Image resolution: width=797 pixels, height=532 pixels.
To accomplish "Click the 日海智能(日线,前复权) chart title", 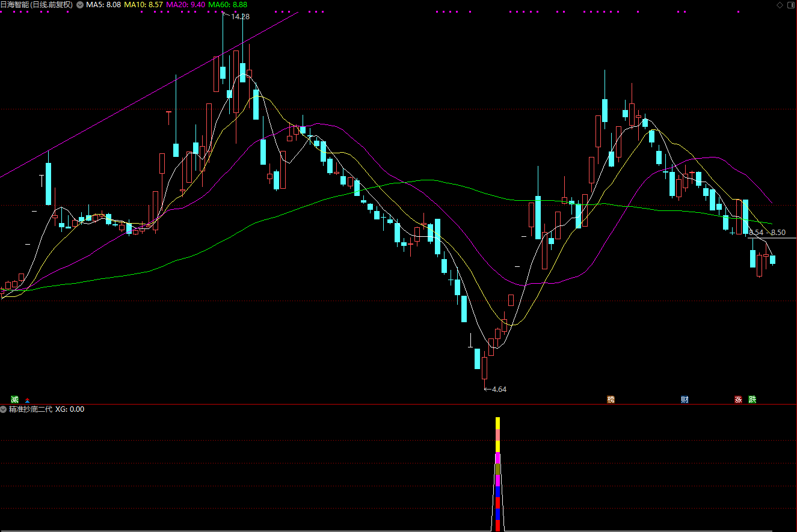I will click(37, 5).
